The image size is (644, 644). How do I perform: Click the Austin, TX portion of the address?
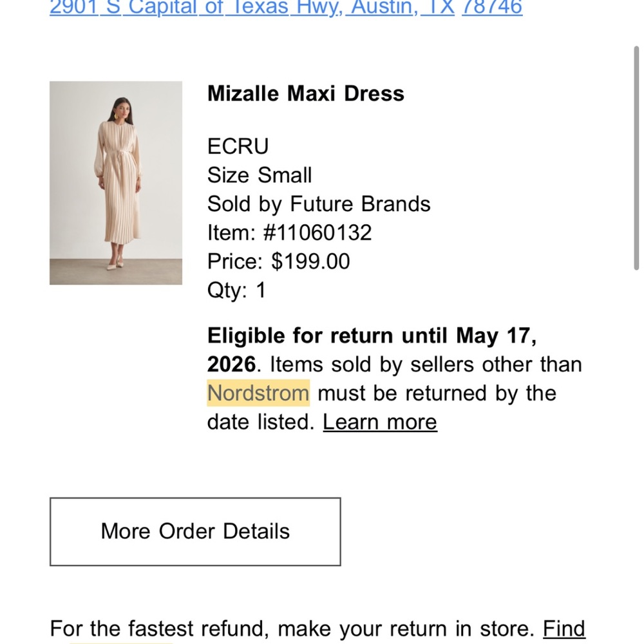tap(402, 8)
